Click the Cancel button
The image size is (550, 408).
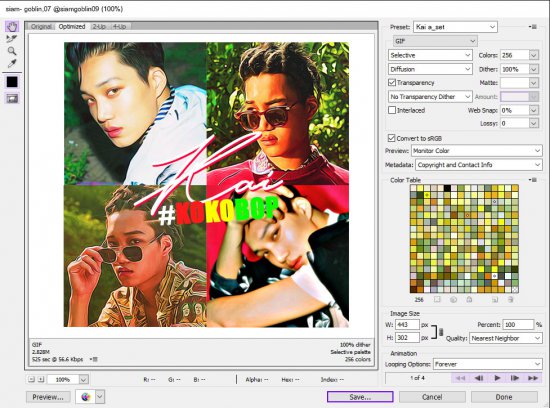tap(432, 397)
